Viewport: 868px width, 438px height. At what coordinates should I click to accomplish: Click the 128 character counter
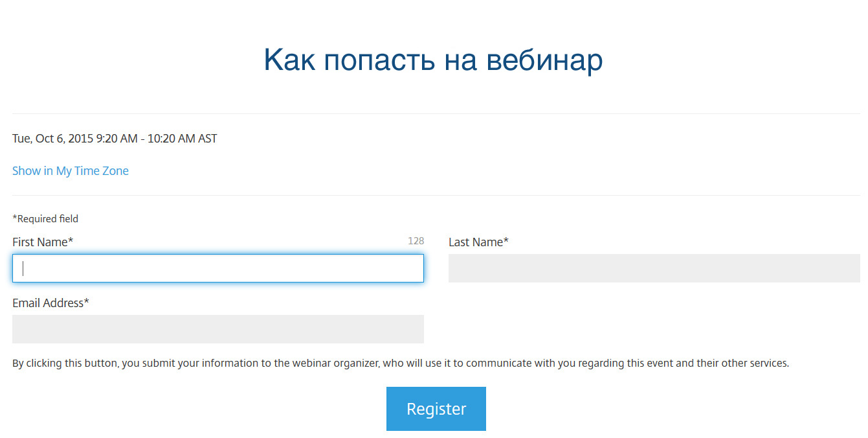tap(416, 241)
